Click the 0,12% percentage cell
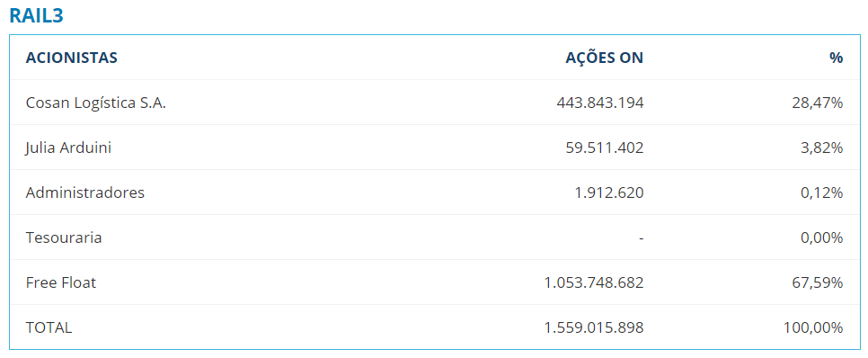 (x=821, y=192)
